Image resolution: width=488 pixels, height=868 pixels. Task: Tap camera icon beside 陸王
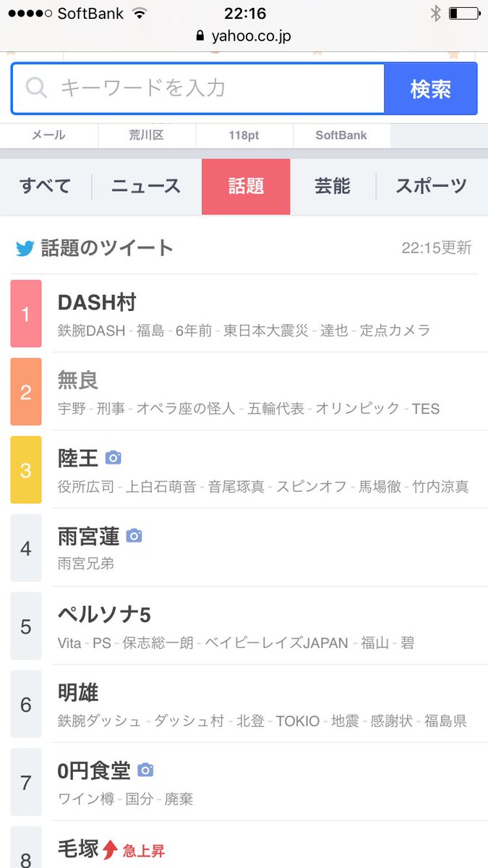[113, 457]
